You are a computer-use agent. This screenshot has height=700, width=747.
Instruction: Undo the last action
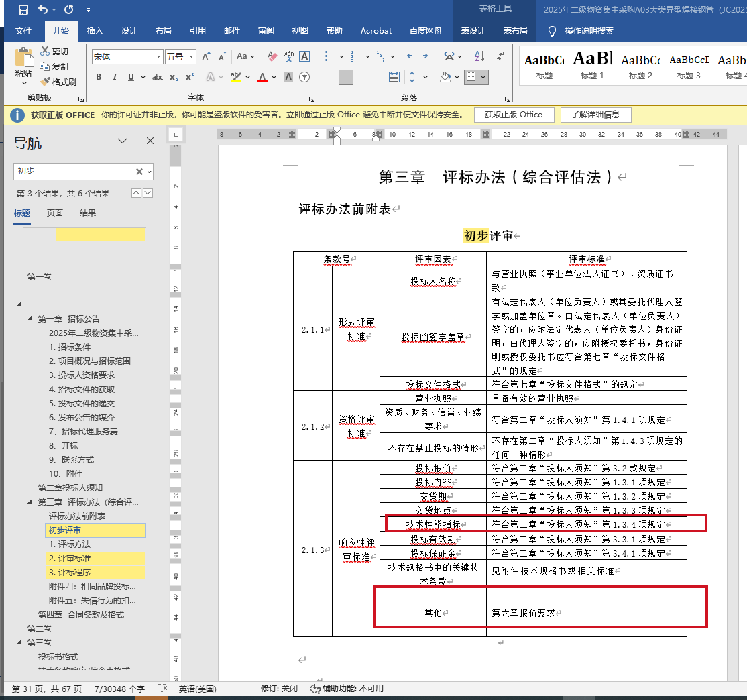pos(43,9)
